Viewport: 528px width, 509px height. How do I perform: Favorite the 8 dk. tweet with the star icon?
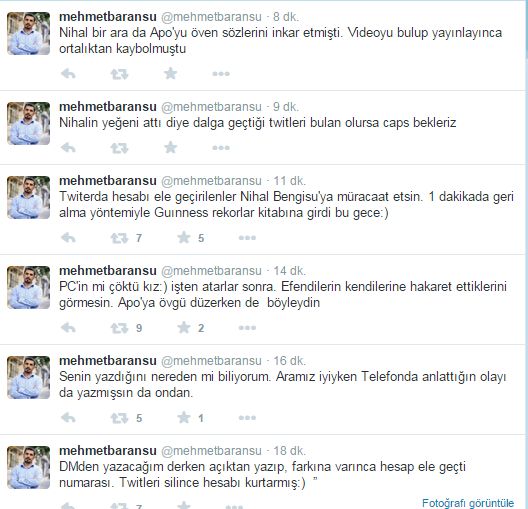coord(171,73)
